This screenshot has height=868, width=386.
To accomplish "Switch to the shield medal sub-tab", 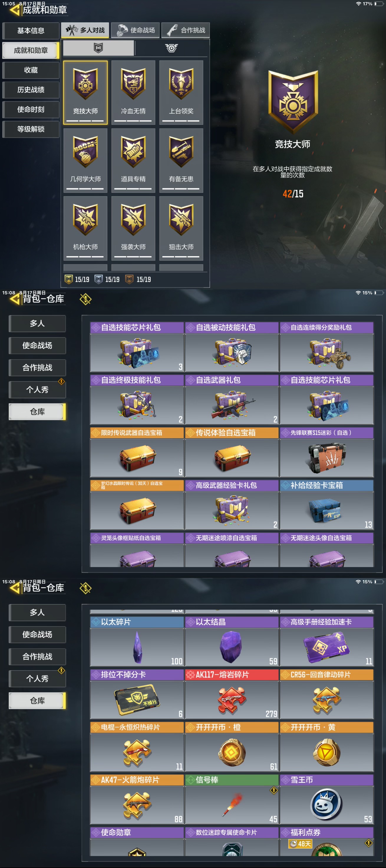I will point(98,48).
